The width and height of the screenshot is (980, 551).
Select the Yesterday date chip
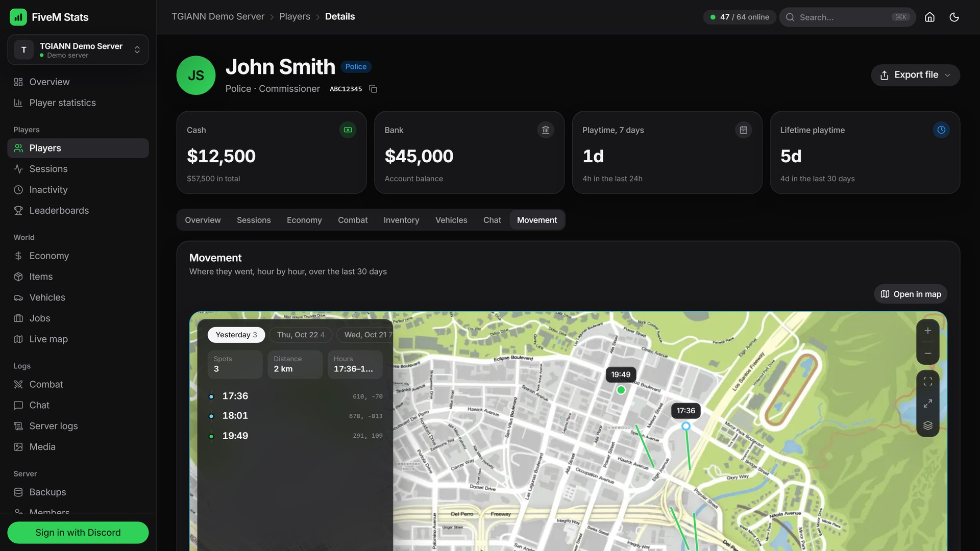tap(236, 335)
